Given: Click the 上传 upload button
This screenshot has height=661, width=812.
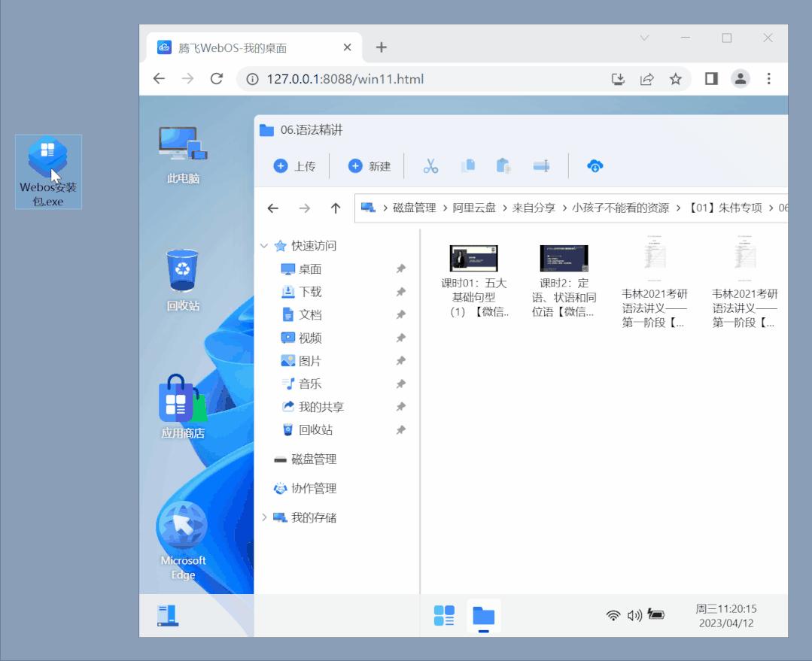Looking at the screenshot, I should [293, 165].
